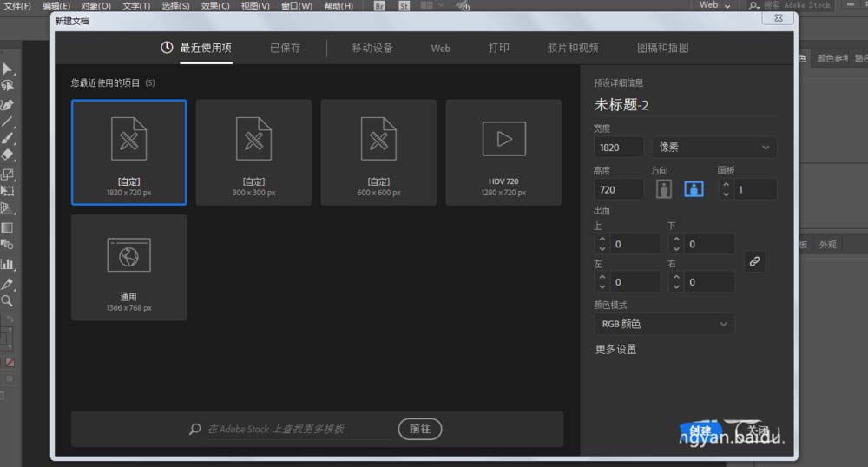Switch to the 移动设备 tab
Viewport: 868px width, 467px height.
pos(372,48)
